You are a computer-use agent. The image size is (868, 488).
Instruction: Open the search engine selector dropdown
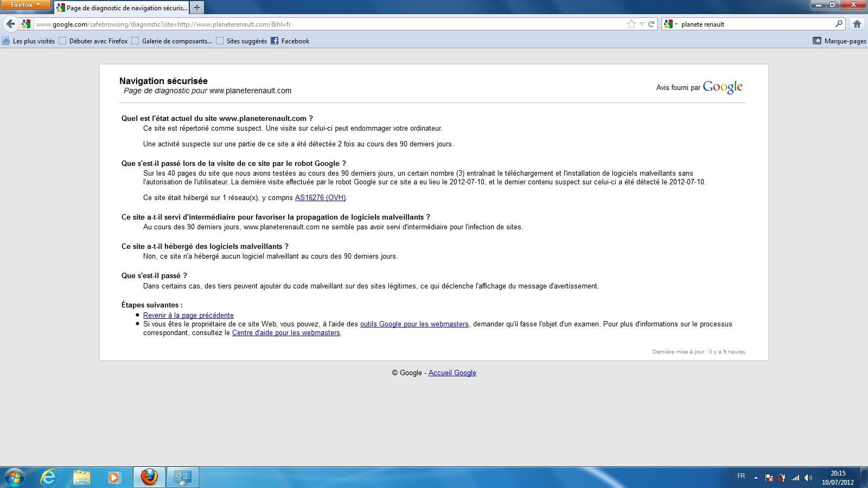pyautogui.click(x=671, y=24)
